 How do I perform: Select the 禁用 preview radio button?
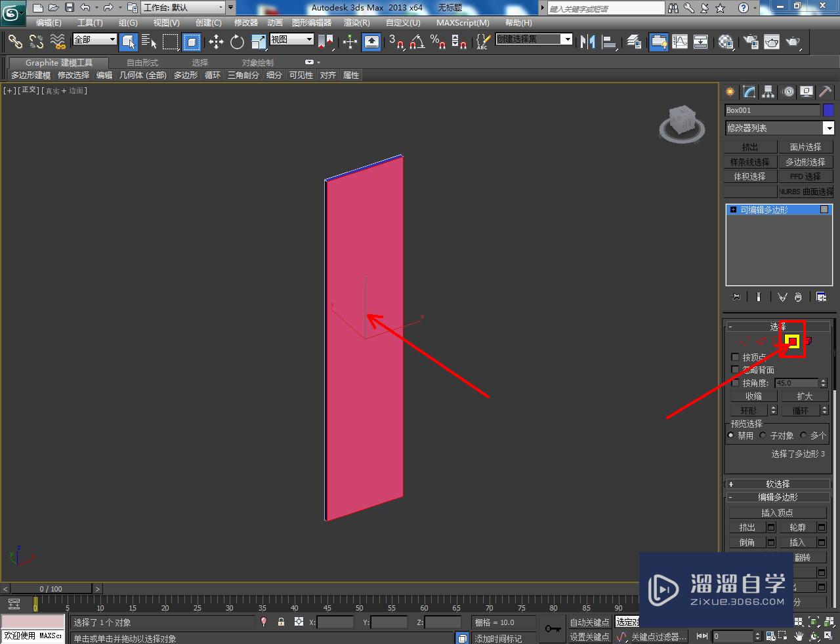tap(731, 435)
